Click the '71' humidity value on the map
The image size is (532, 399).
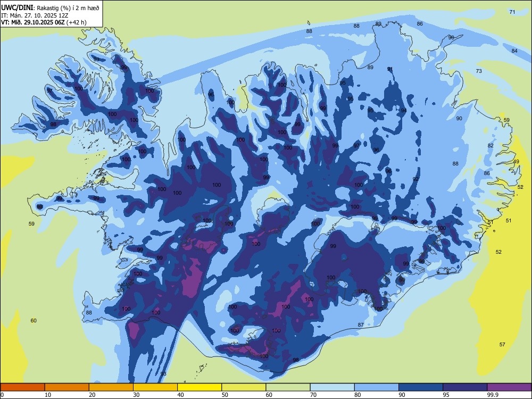tap(512, 12)
